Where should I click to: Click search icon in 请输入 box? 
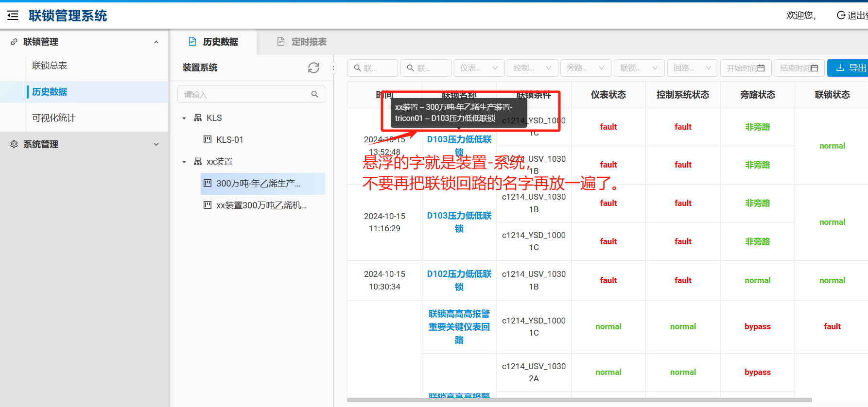pos(315,94)
